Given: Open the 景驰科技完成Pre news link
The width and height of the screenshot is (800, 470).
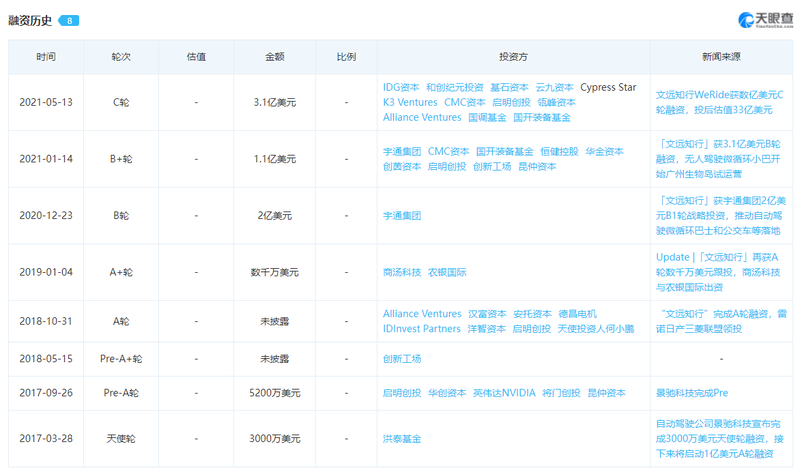Looking at the screenshot, I should pyautogui.click(x=692, y=393).
